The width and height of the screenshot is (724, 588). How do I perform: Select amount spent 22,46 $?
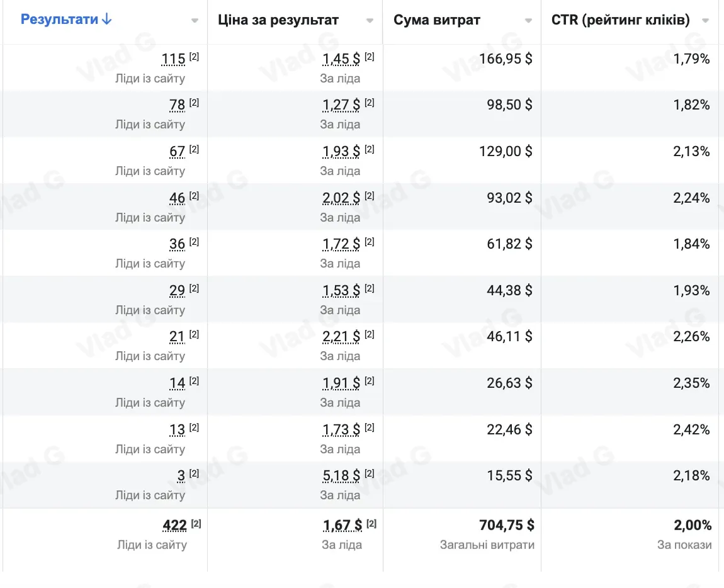point(510,429)
